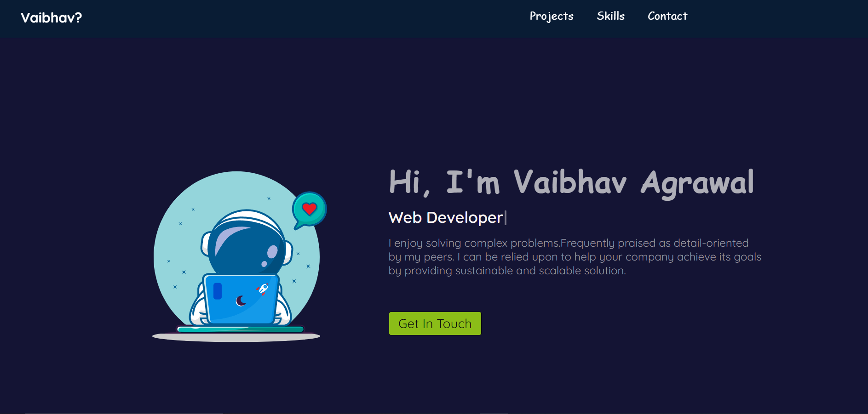Click the astronaut helmet in illustration
Screen dimensions: 868x414
pos(246,243)
